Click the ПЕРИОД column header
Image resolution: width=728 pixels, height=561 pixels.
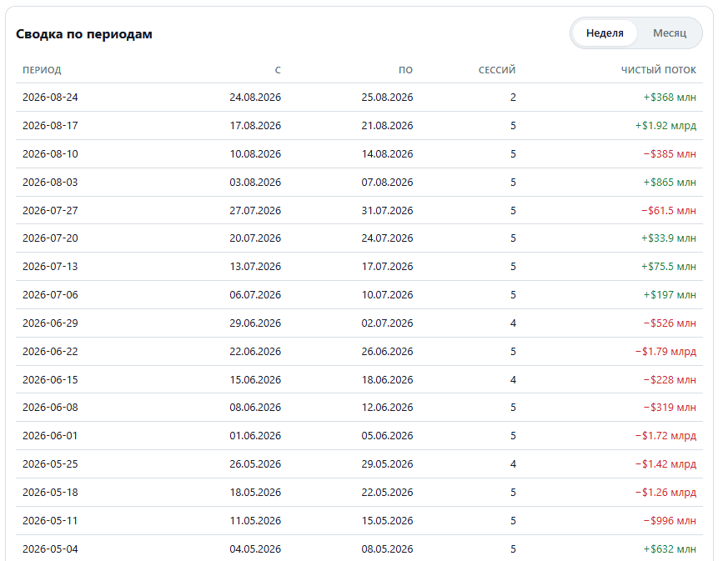42,70
